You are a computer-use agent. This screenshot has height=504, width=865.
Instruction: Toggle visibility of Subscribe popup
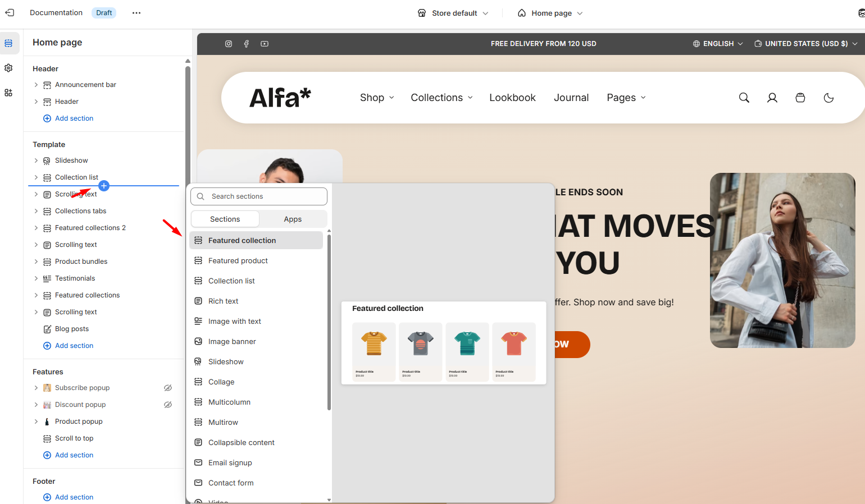[168, 388]
